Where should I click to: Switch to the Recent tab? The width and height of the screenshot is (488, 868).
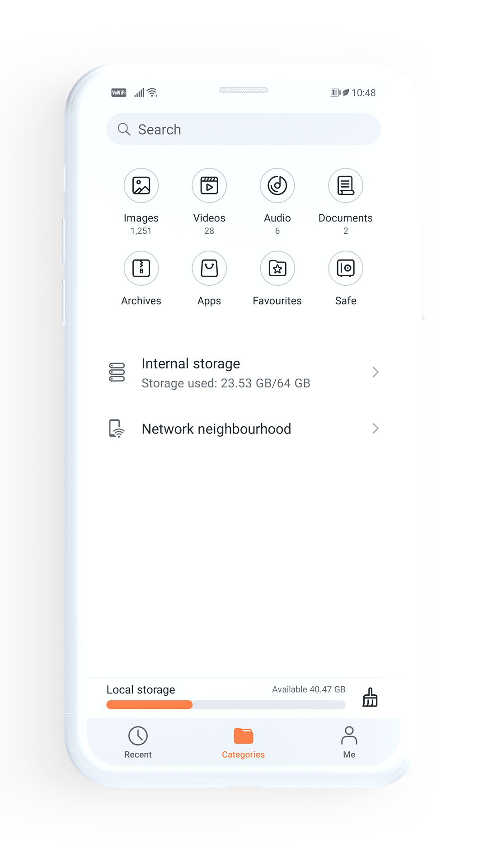click(x=138, y=742)
